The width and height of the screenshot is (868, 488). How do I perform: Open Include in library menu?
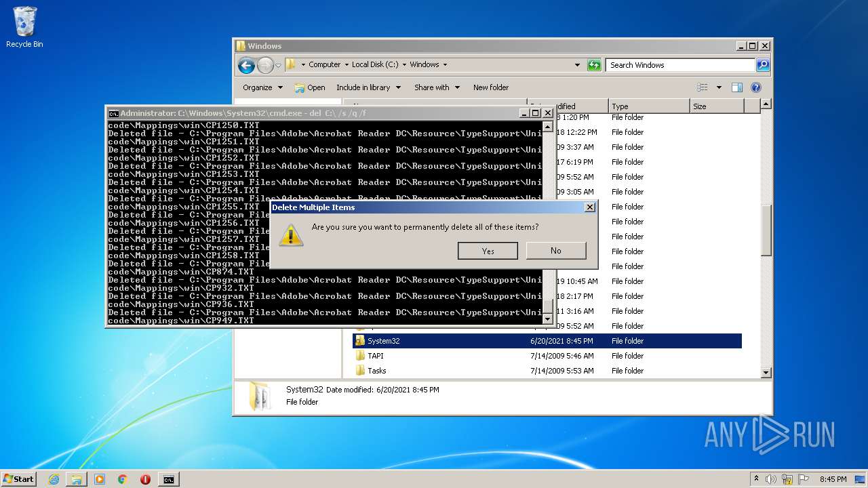[x=368, y=87]
